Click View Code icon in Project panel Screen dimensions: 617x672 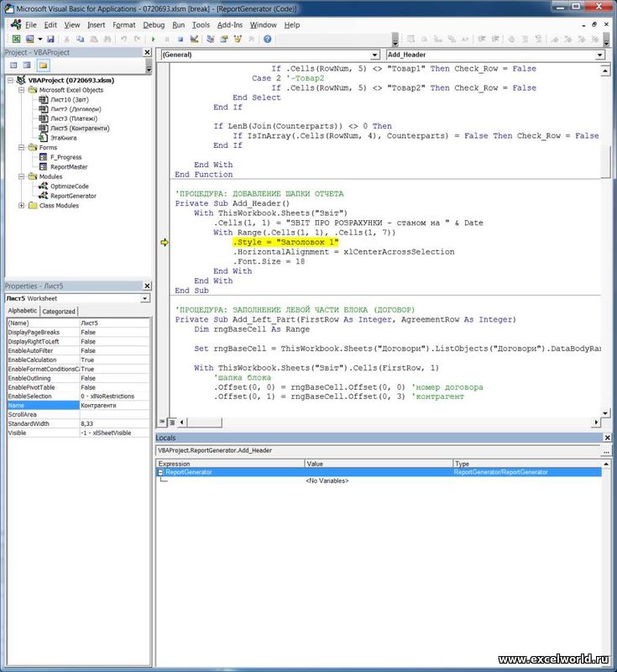13,66
